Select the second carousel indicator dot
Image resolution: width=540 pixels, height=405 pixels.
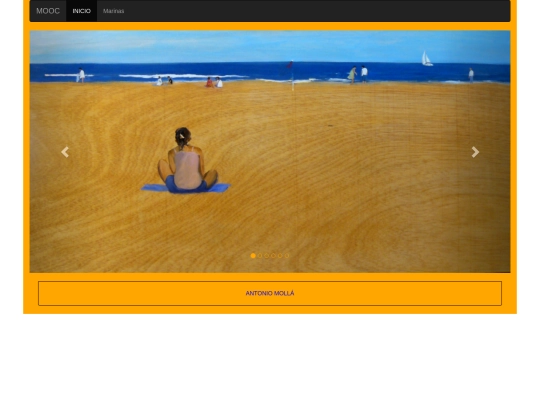[x=260, y=256]
